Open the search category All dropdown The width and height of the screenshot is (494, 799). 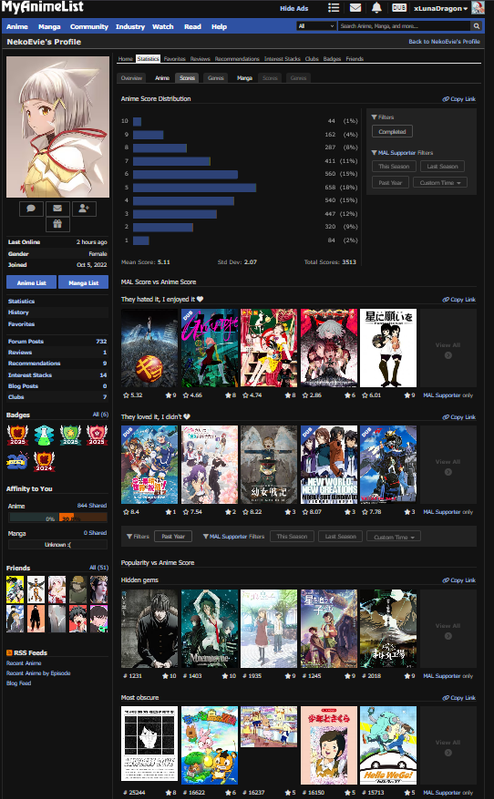coord(316,26)
